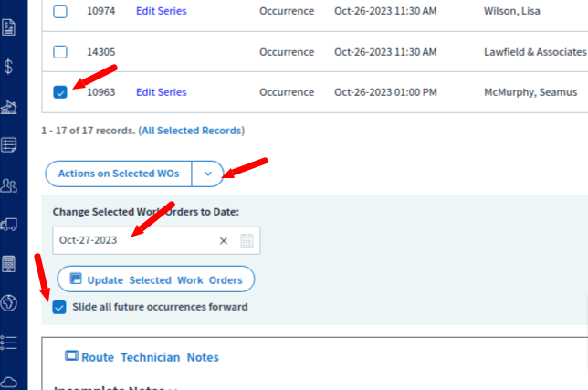Screen dimensions: 588x390
Task: Check the box for work order 14305
Action: tap(60, 52)
